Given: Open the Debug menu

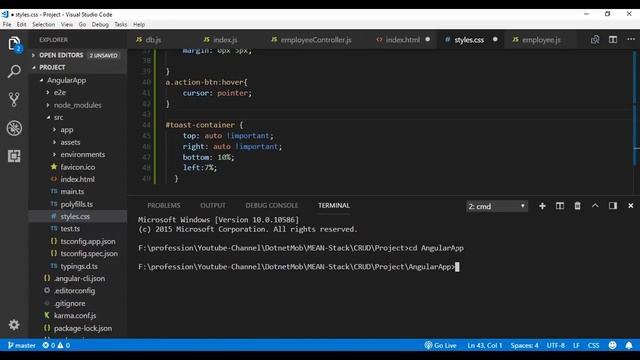Looking at the screenshot, I should pos(100,24).
